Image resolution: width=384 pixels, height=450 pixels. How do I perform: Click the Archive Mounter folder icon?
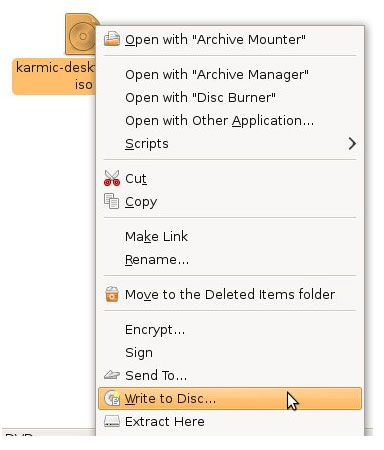click(112, 39)
